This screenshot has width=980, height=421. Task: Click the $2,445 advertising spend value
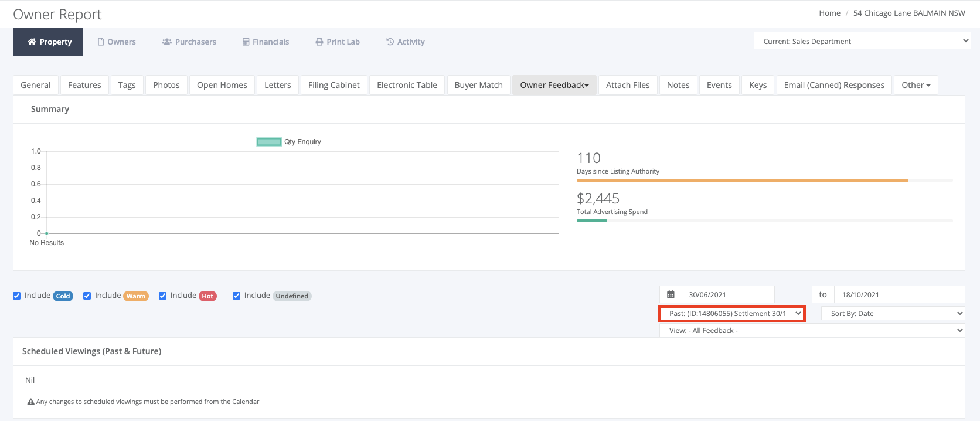pos(598,199)
